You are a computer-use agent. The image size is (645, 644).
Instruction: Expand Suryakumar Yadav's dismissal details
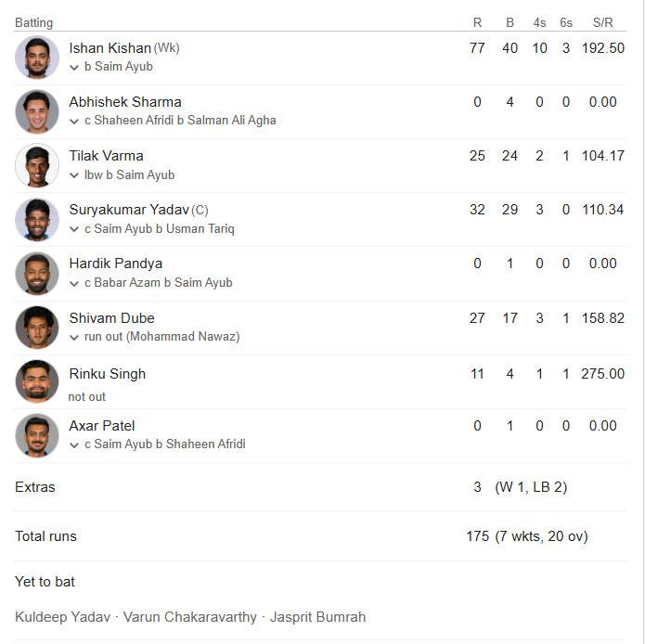[x=74, y=229]
